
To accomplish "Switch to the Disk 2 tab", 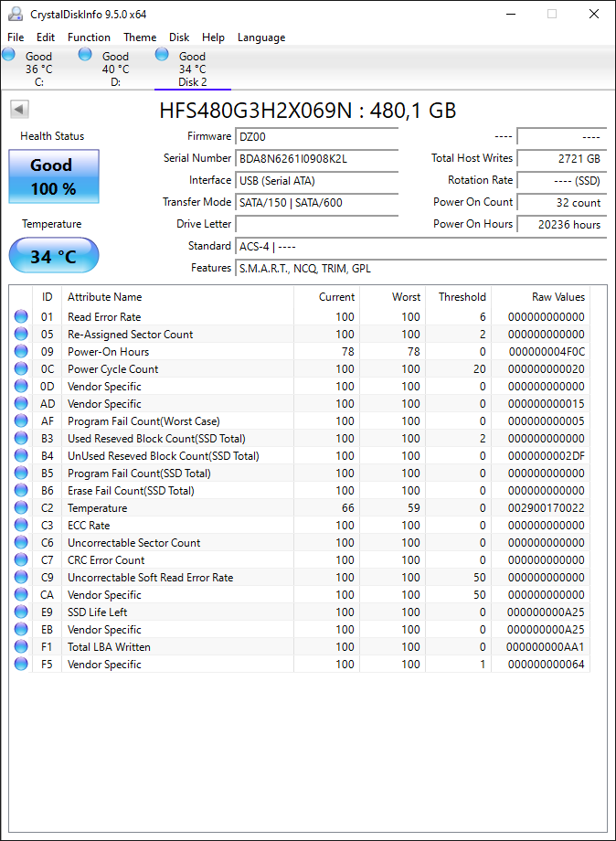I will [x=193, y=69].
